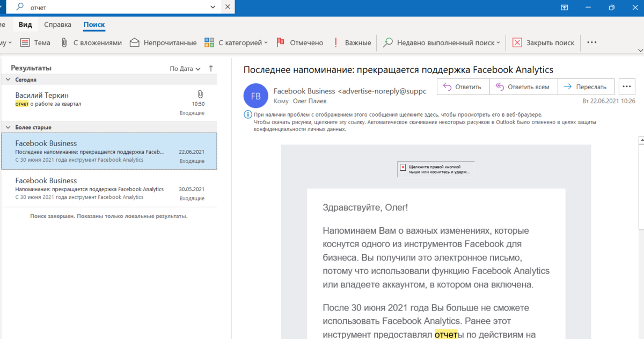Open the search scope dropdown arrow
Image resolution: width=644 pixels, height=339 pixels.
point(213,7)
